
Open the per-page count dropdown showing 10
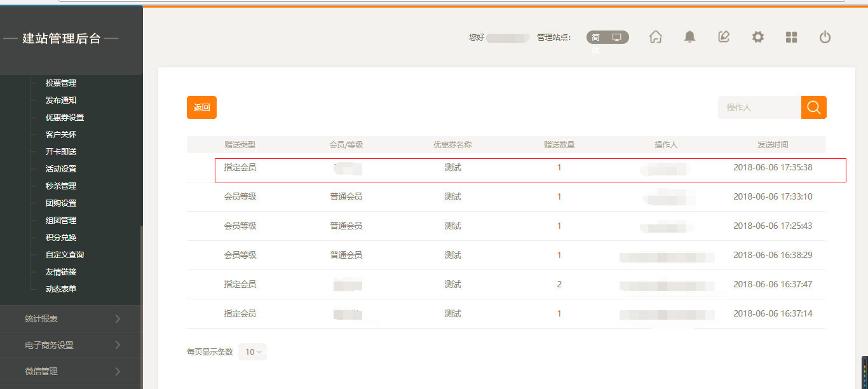252,352
